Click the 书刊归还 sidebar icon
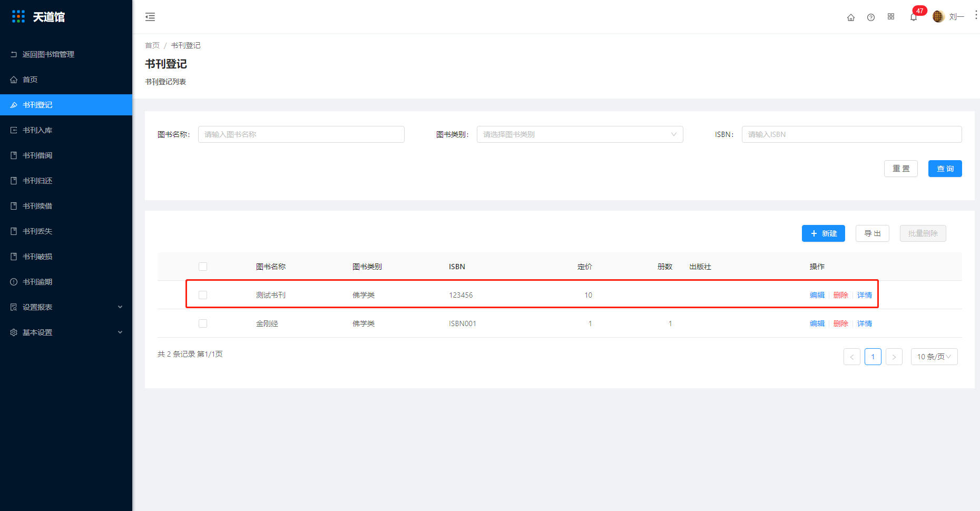 pyautogui.click(x=14, y=181)
